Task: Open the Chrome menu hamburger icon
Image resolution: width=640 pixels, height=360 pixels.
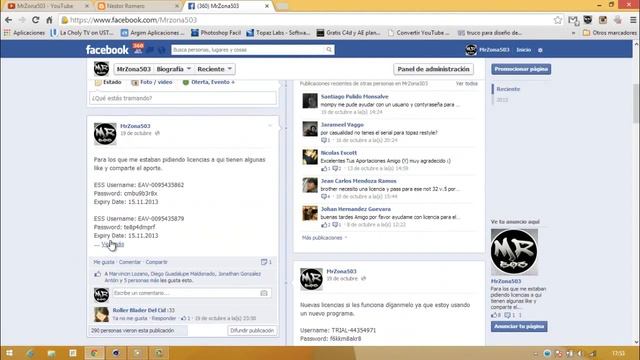Action: coord(633,20)
